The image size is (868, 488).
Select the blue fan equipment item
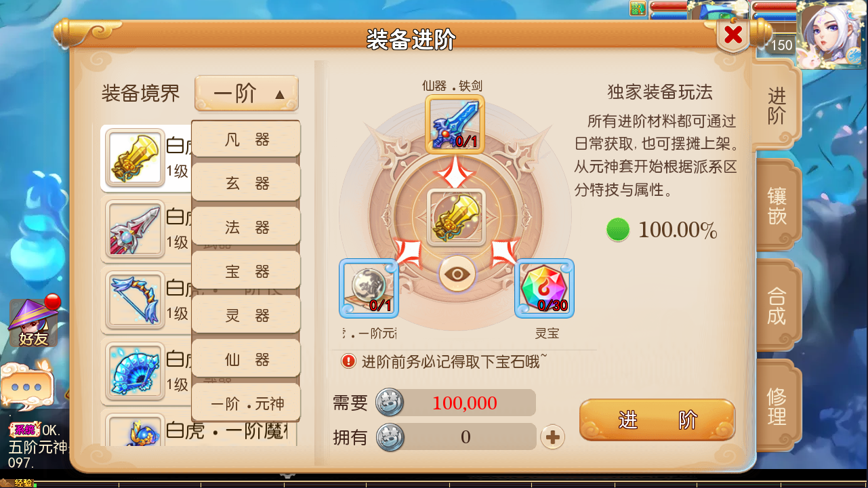click(x=134, y=371)
